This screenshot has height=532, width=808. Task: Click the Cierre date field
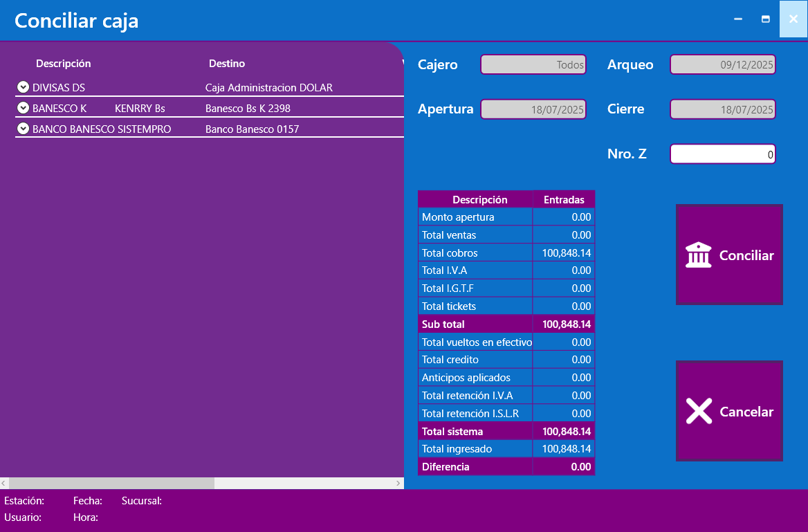point(722,109)
